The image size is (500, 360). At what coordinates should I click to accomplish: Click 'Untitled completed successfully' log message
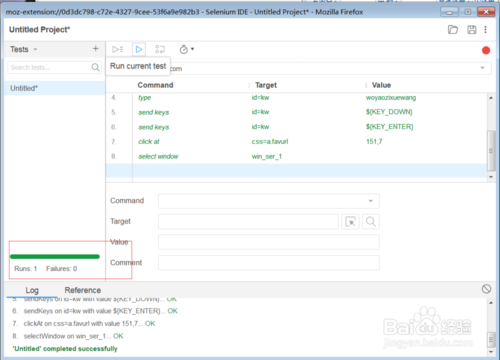[65, 349]
